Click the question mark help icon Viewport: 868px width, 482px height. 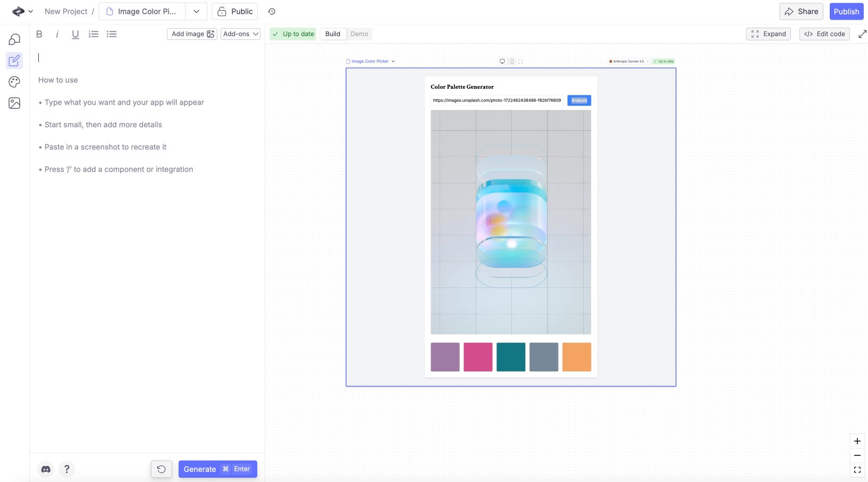pyautogui.click(x=66, y=469)
